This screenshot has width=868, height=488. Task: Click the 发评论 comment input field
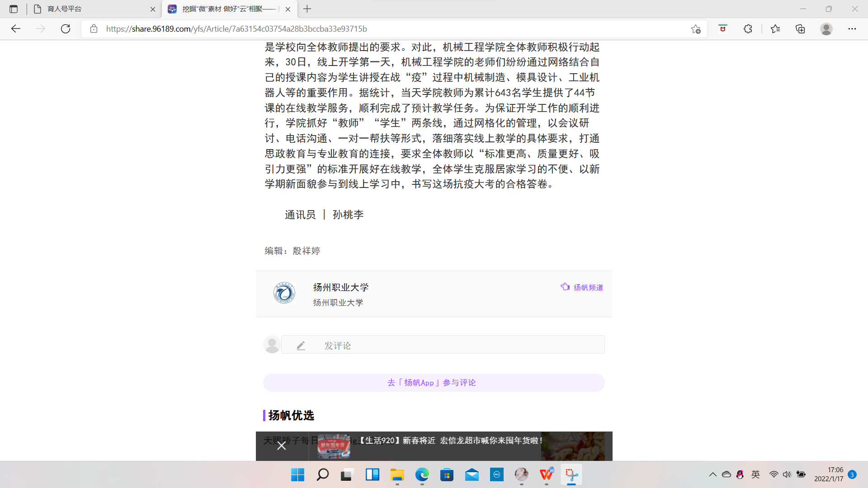442,345
